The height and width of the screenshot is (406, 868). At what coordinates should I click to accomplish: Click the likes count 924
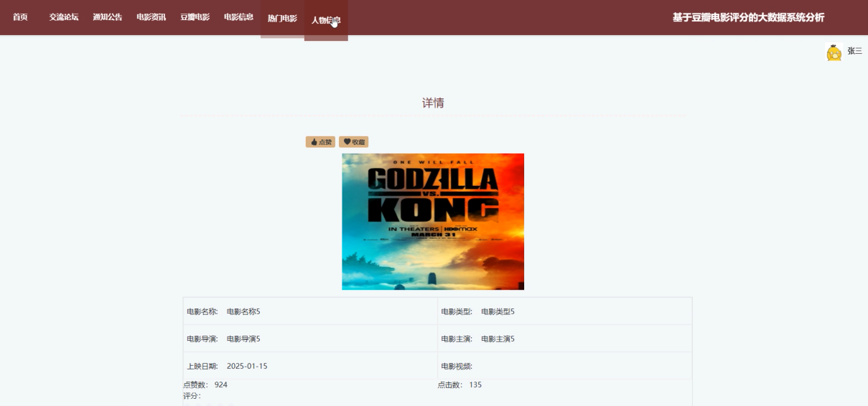click(x=221, y=385)
